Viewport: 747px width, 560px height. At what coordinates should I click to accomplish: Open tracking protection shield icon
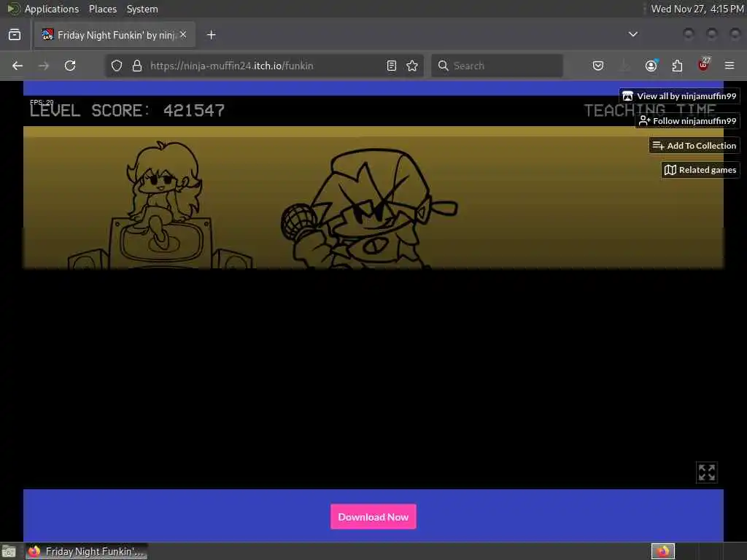point(117,66)
